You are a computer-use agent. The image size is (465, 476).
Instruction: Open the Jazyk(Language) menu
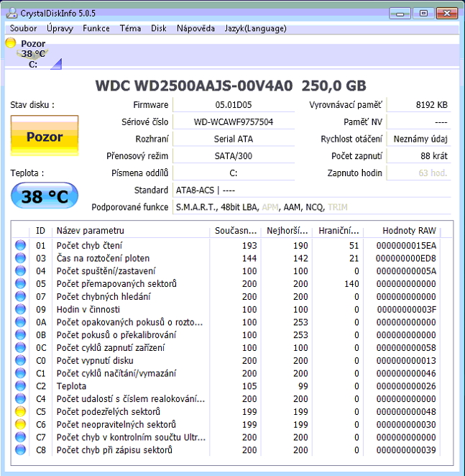click(255, 29)
